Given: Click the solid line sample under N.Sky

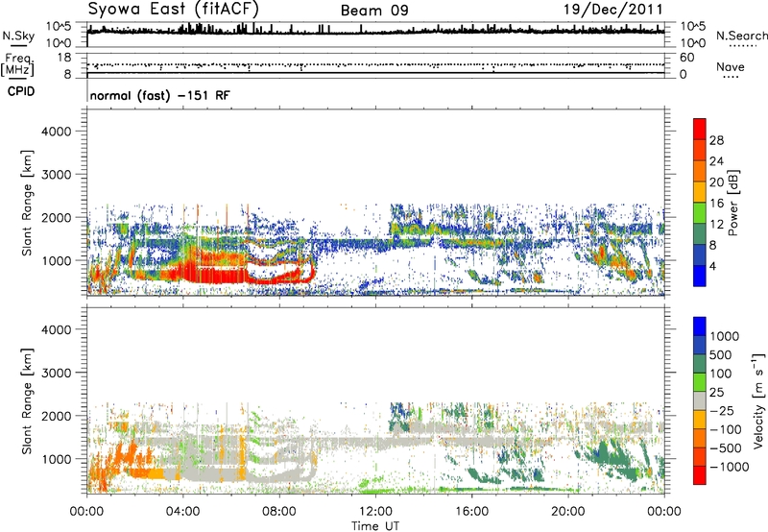Looking at the screenshot, I should coord(18,46).
